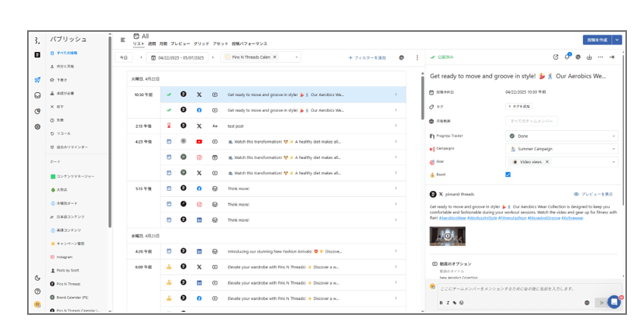
Task: Open the Goal dropdown arrow
Action: pos(614,162)
